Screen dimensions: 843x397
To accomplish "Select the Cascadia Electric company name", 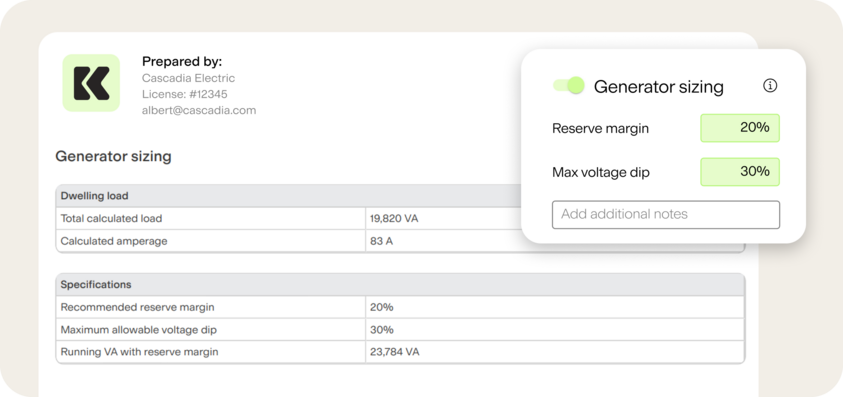I will point(188,78).
